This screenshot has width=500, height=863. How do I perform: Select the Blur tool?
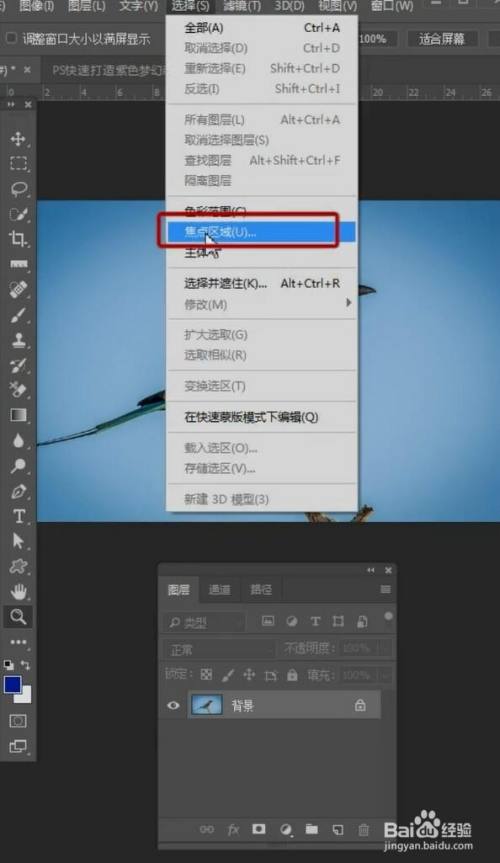[x=18, y=440]
